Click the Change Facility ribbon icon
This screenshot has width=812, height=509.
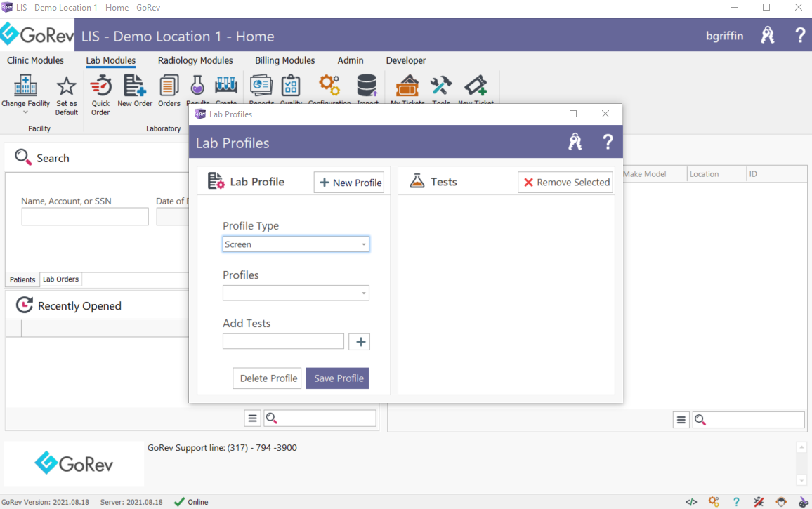pos(25,86)
